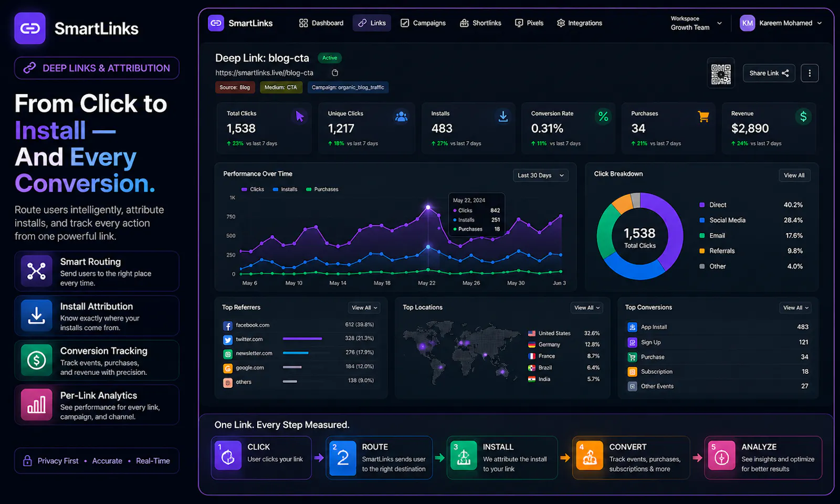The width and height of the screenshot is (840, 504).
Task: Click the Per-Link Analytics feature icon
Action: (36, 405)
